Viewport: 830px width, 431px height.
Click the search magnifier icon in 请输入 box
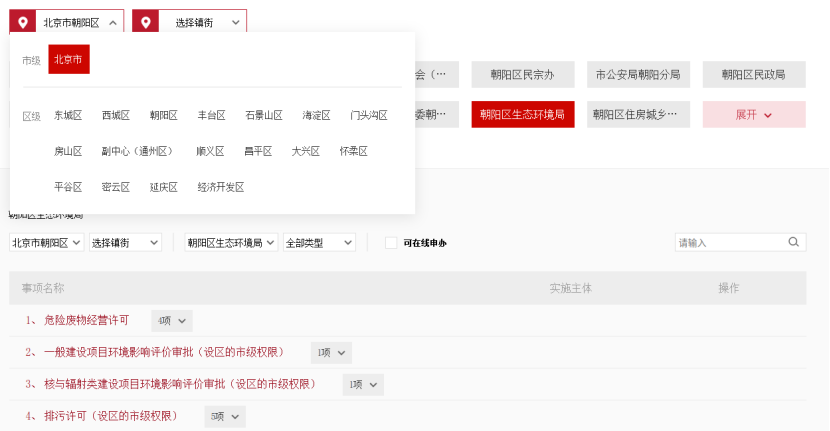click(x=793, y=242)
